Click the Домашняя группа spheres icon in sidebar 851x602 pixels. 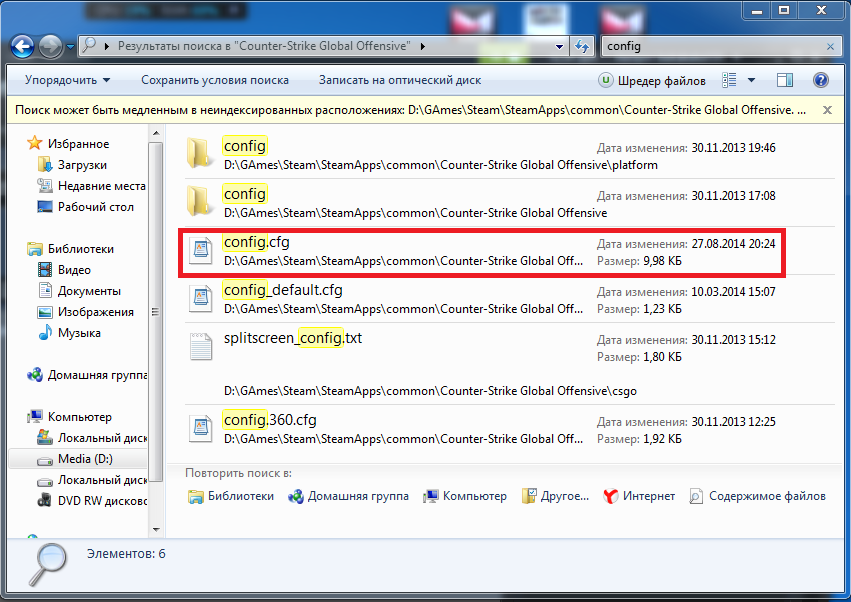pyautogui.click(x=35, y=375)
